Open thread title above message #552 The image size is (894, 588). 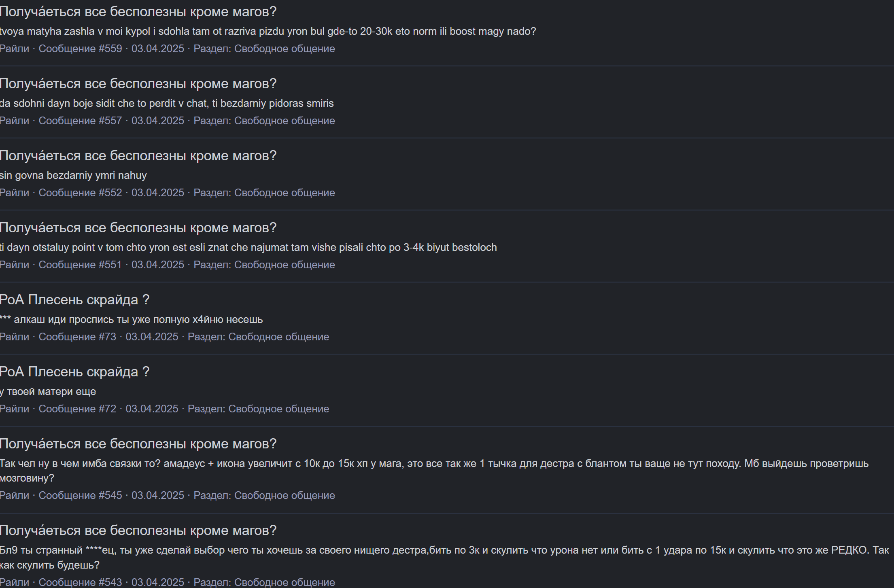[x=138, y=156]
